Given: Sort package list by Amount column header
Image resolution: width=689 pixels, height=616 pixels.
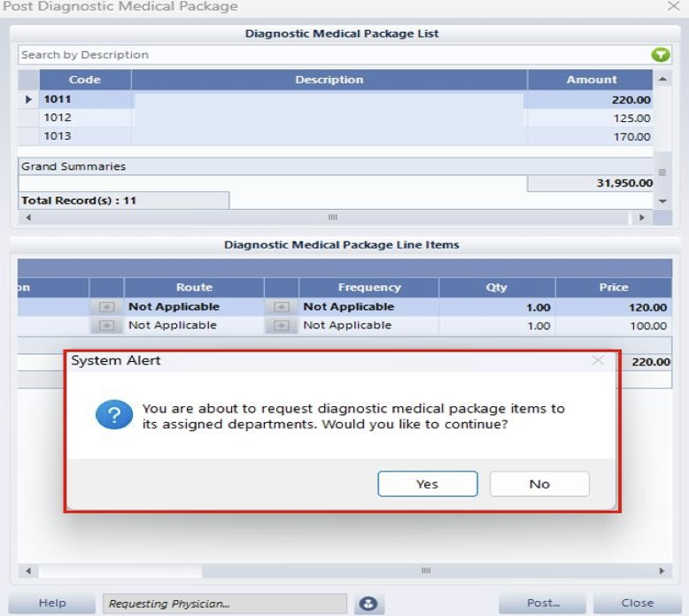Looking at the screenshot, I should click(591, 80).
